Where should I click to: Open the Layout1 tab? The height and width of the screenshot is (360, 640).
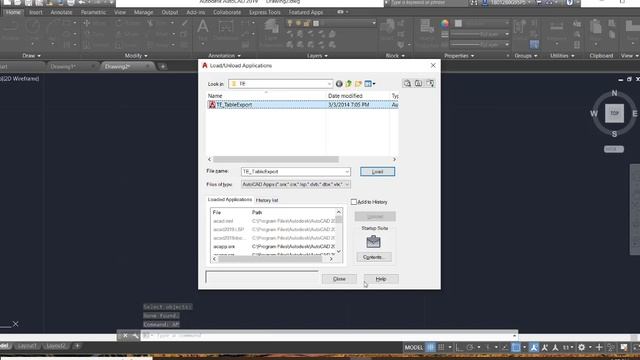27,346
